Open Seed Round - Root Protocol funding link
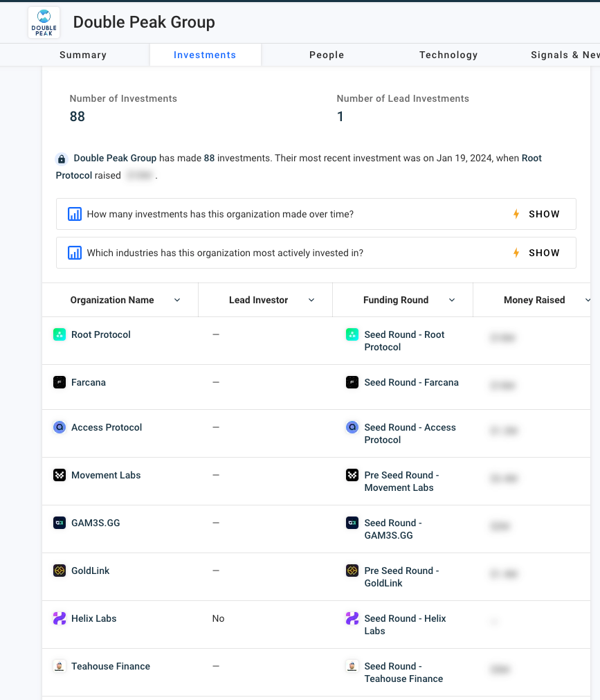The image size is (600, 700). [404, 341]
